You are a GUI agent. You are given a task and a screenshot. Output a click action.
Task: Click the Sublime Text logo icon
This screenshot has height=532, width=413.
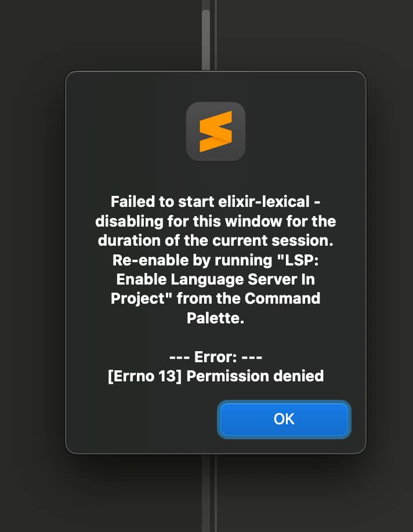pos(216,132)
